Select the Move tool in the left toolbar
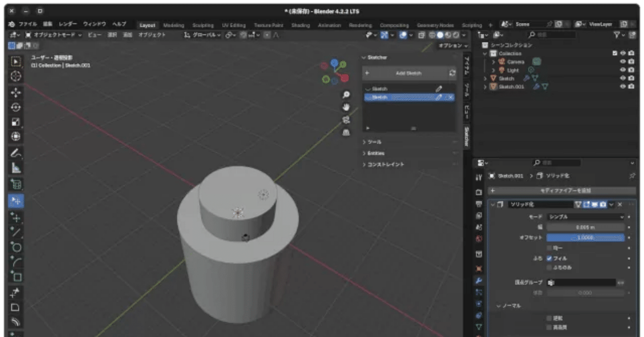The height and width of the screenshot is (337, 644). [x=16, y=93]
